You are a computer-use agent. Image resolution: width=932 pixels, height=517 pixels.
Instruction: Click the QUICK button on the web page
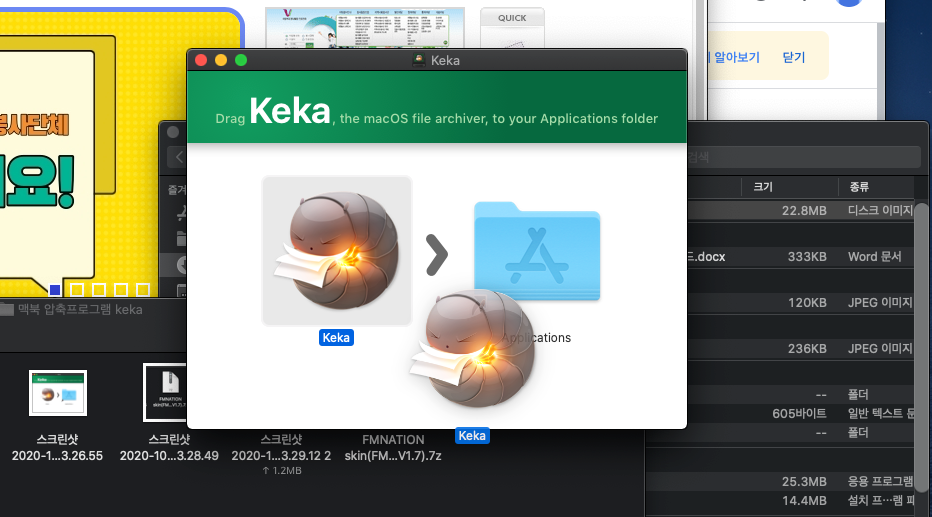pyautogui.click(x=512, y=18)
